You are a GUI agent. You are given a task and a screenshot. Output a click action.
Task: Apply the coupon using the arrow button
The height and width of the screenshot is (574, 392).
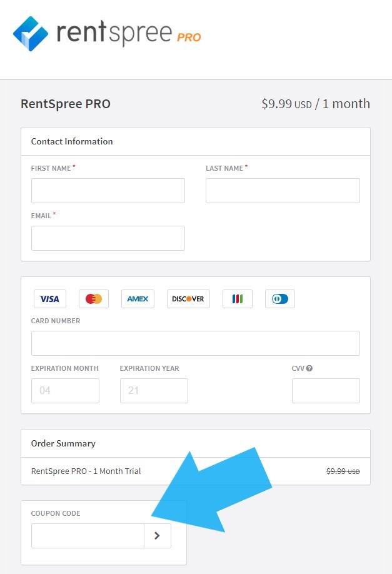point(158,536)
